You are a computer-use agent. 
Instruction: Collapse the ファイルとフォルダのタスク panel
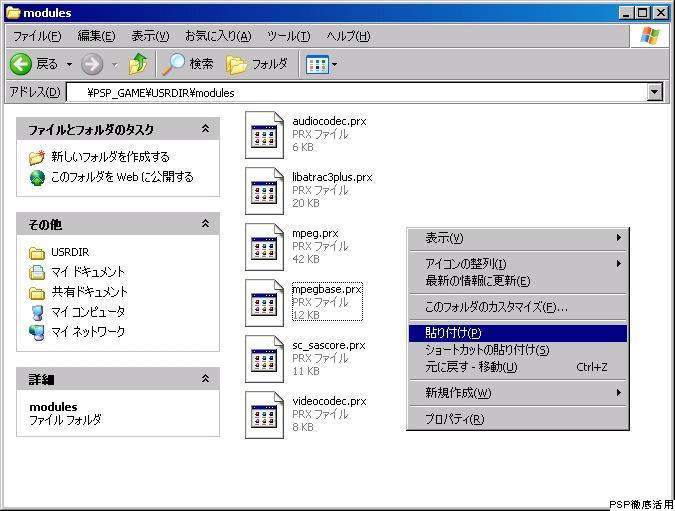coord(206,129)
